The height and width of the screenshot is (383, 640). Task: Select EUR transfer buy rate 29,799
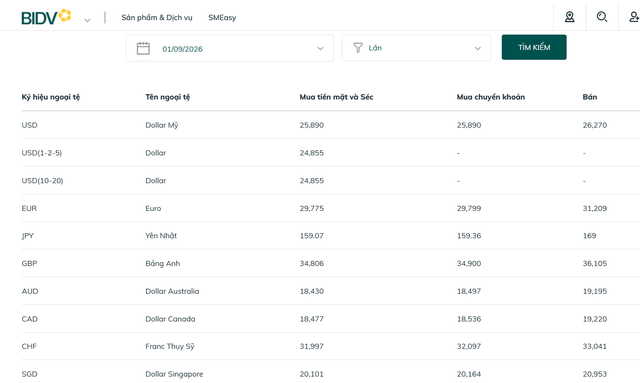469,208
